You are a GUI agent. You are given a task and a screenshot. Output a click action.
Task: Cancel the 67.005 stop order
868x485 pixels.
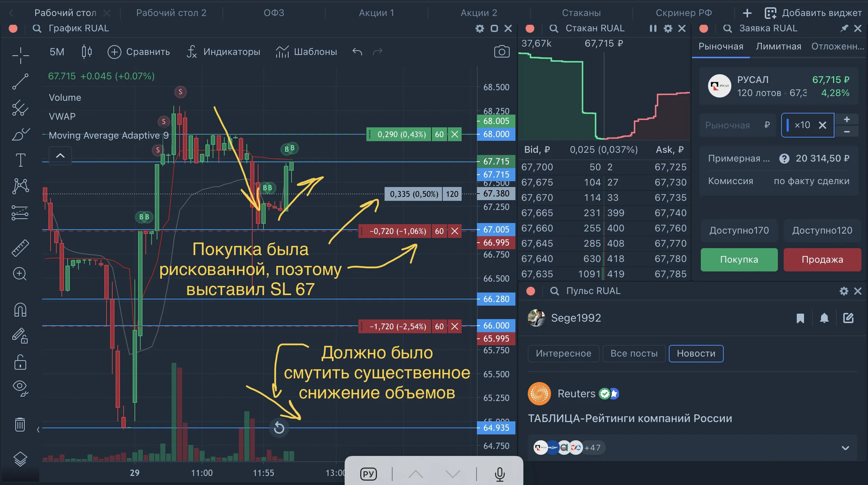coord(454,231)
